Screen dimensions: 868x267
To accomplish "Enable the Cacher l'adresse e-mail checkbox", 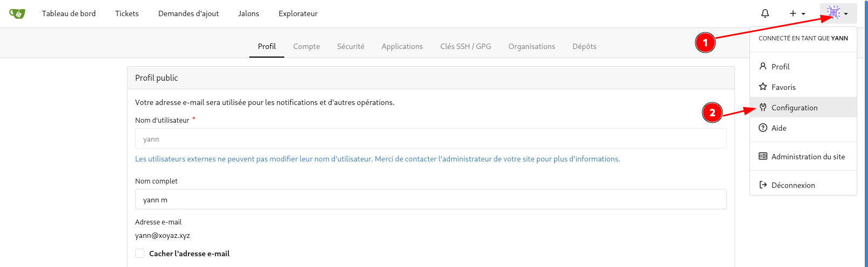I will point(140,254).
